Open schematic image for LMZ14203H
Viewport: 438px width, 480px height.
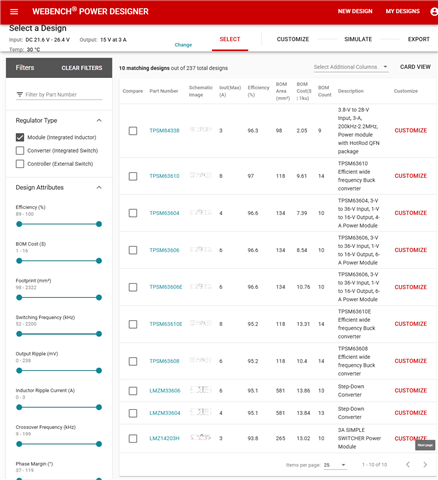201,437
